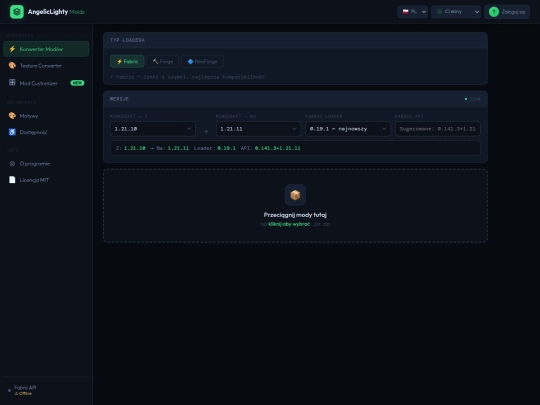Click the Live status indicator
This screenshot has width=540, height=405.
[472, 99]
